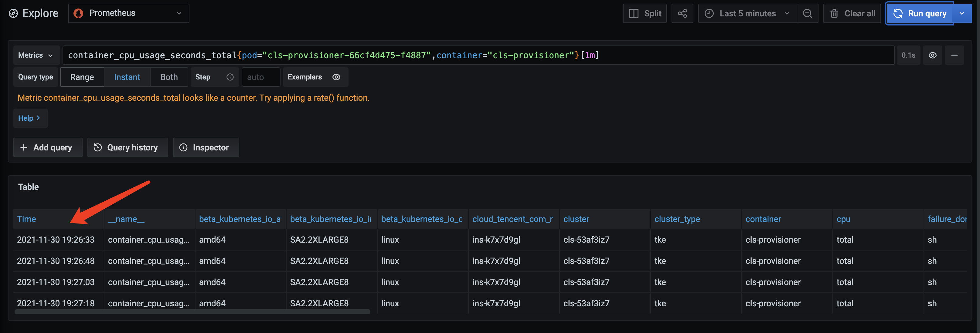980x333 pixels.
Task: Click cls-53af3iz7 in the 19:26:48 row
Action: [x=586, y=261]
